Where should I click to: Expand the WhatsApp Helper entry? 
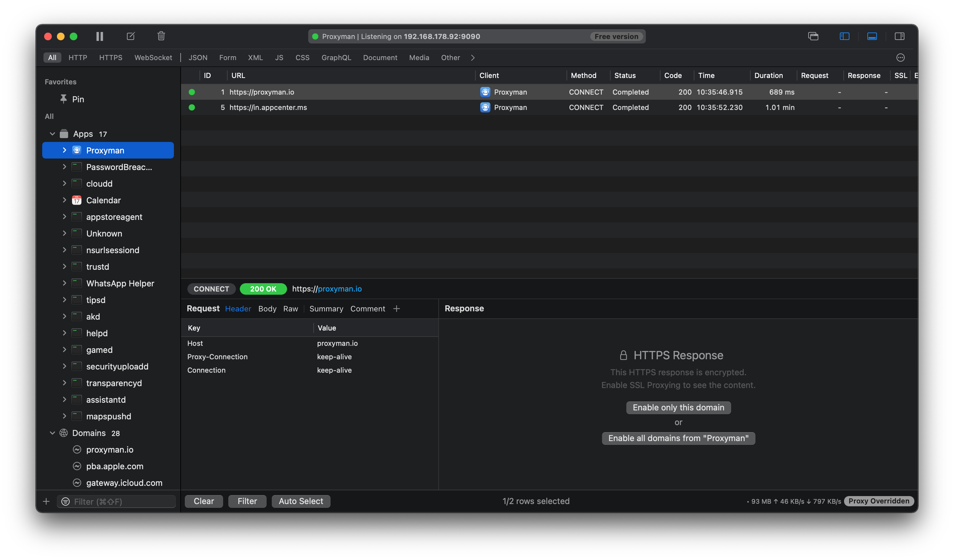click(x=64, y=284)
